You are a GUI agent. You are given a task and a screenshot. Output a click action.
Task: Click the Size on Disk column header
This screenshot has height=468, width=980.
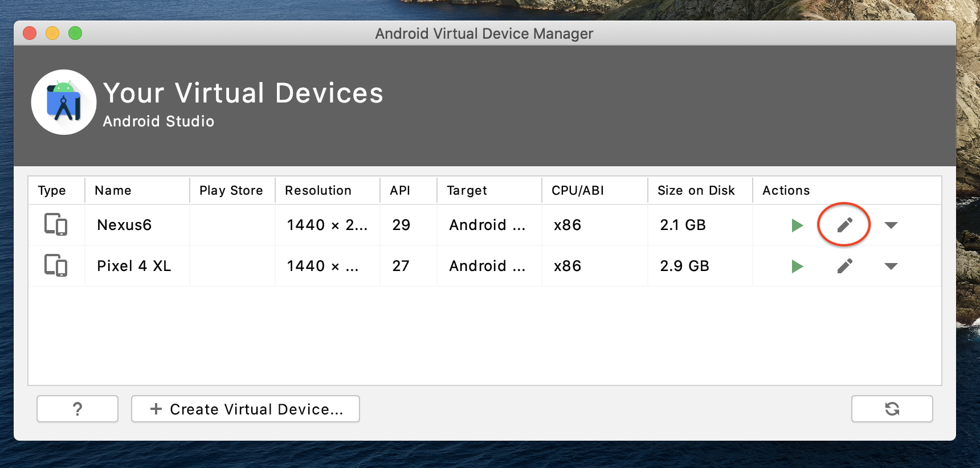tap(696, 191)
